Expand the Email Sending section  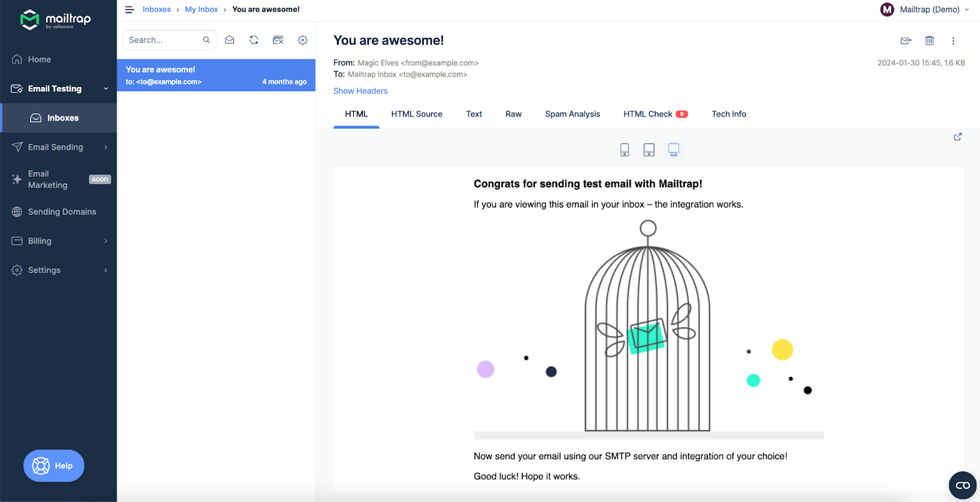tap(106, 147)
